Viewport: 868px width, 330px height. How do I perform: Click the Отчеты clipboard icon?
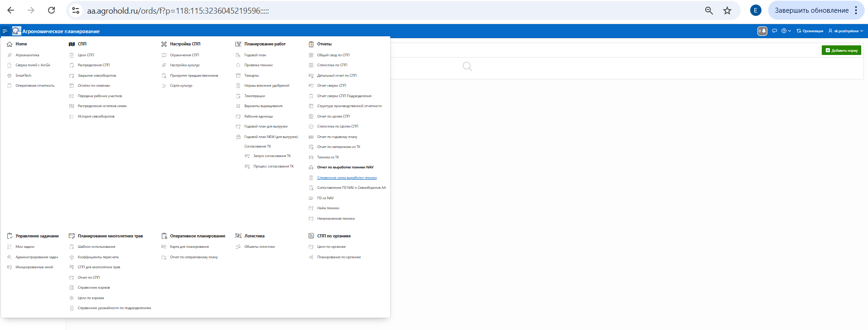311,44
